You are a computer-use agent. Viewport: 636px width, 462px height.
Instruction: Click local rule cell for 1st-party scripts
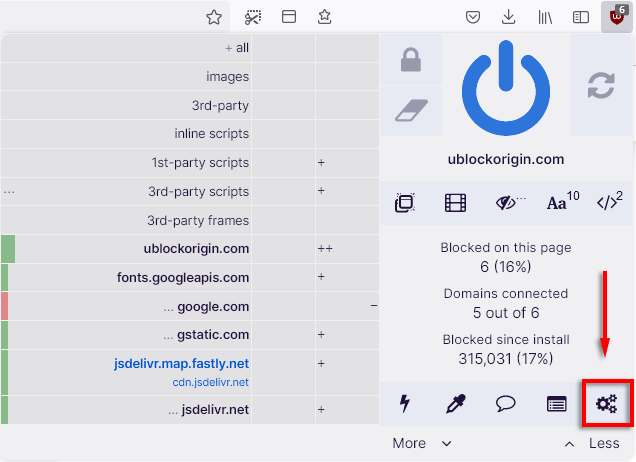coord(347,163)
